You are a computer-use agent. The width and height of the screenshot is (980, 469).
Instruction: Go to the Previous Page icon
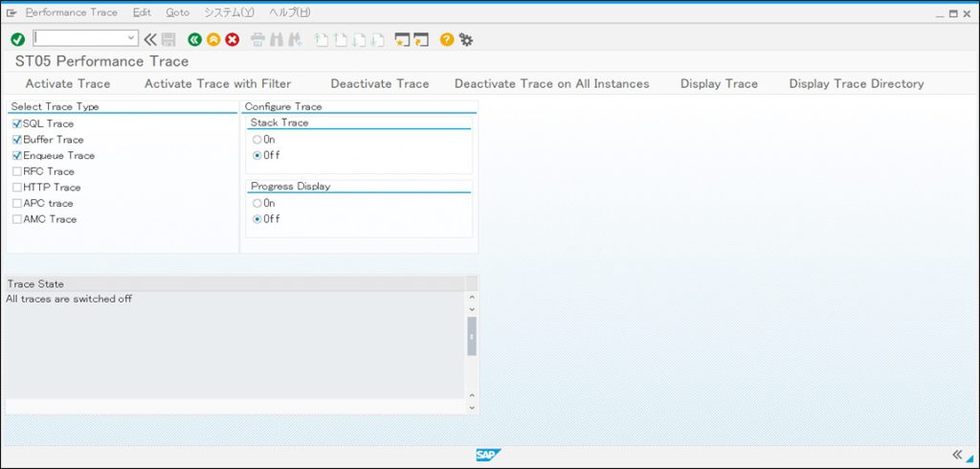click(340, 39)
